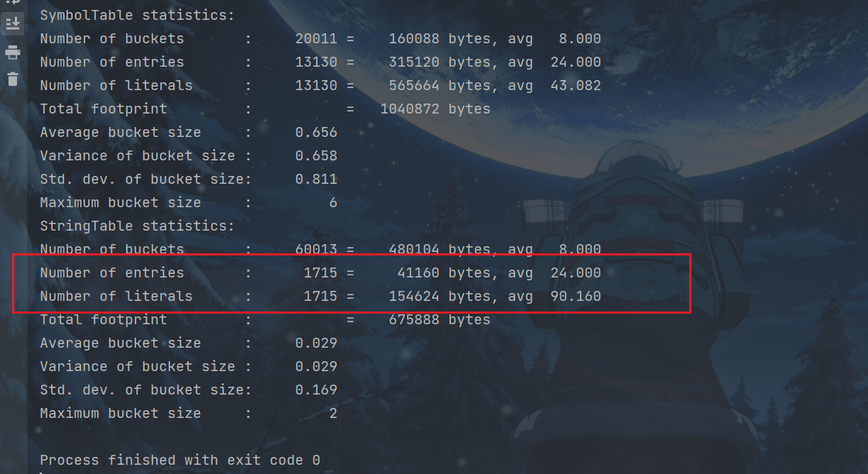The width and height of the screenshot is (868, 474).
Task: Click the total footprint 675888 bytes
Action: click(439, 319)
